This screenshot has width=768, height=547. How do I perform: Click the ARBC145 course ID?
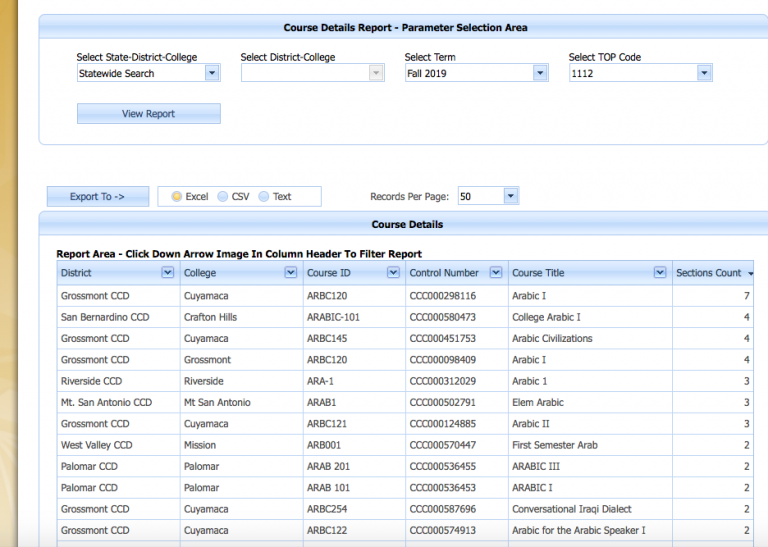[x=327, y=338]
